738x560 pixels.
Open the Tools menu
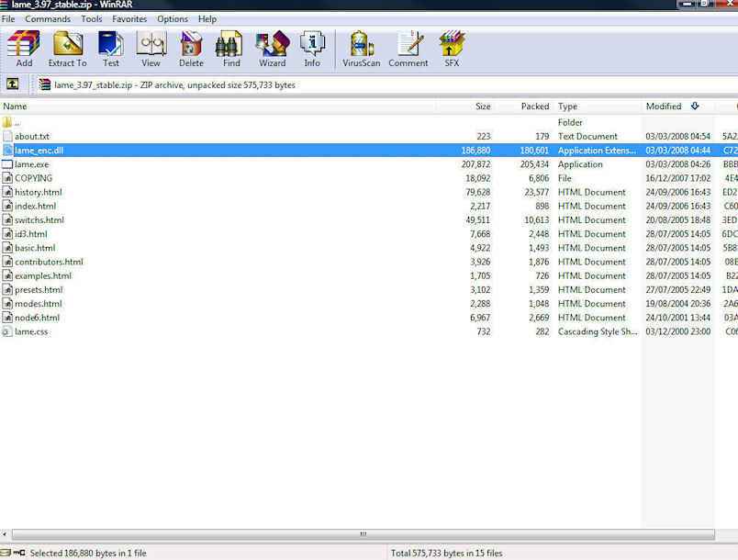(91, 19)
